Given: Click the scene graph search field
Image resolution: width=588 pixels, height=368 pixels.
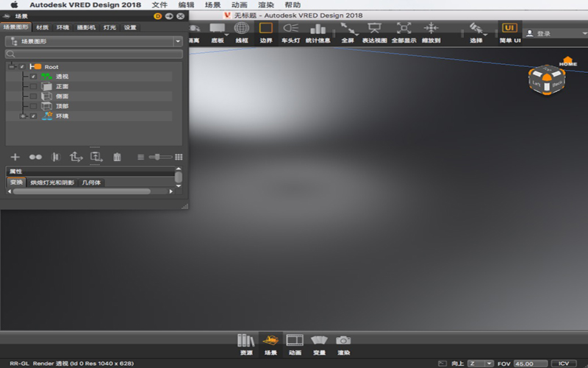Looking at the screenshot, I should pyautogui.click(x=94, y=54).
